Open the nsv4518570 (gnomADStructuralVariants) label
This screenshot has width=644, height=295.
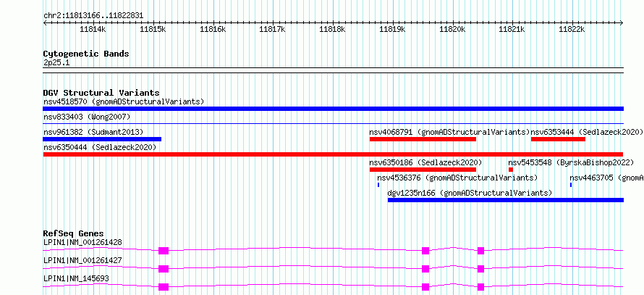point(124,101)
